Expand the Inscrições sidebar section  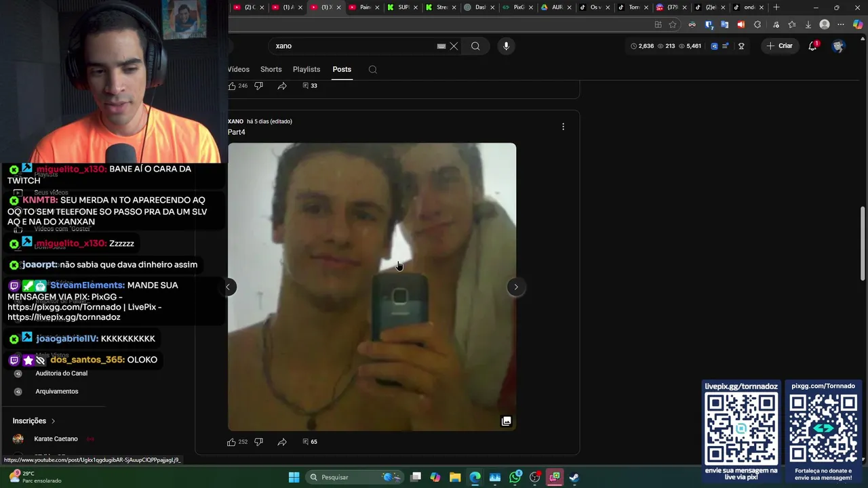point(34,421)
